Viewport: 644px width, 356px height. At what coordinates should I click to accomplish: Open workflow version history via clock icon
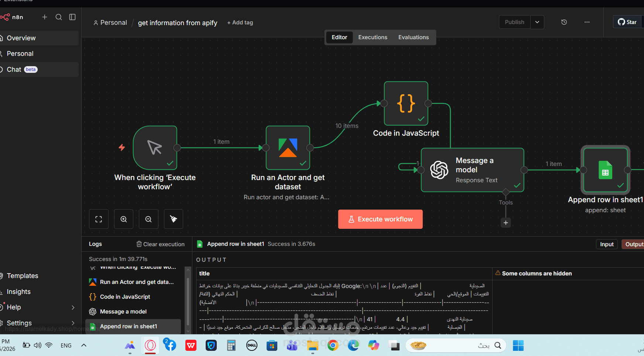tap(564, 22)
